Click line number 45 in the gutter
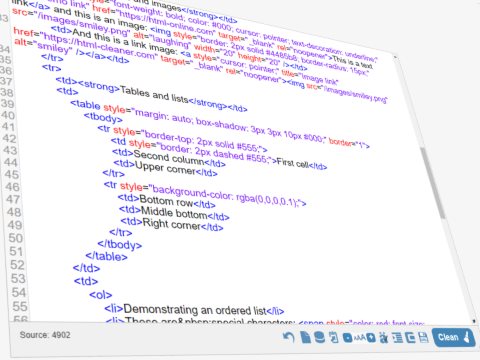Image resolution: width=480 pixels, height=360 pixels. click(x=12, y=174)
